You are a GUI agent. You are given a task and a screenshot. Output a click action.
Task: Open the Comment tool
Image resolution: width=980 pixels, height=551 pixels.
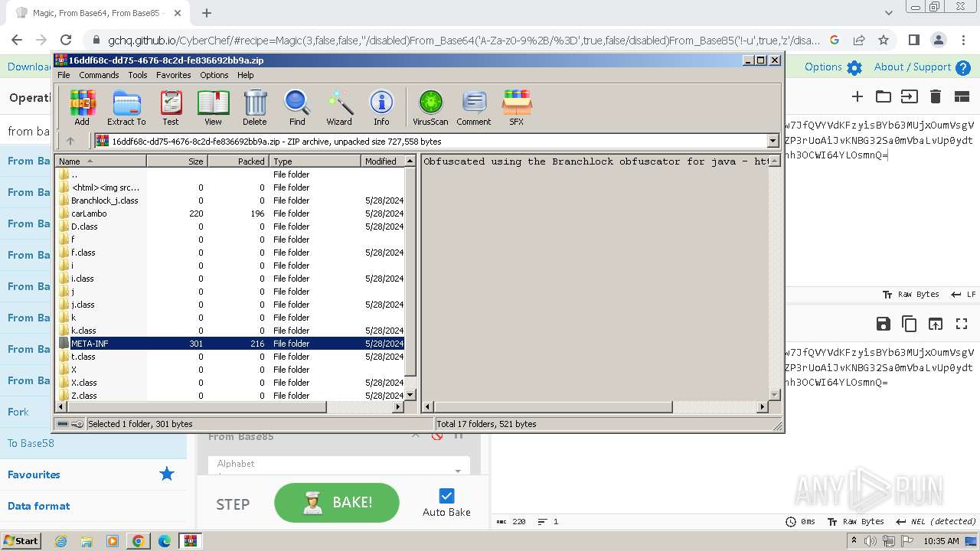[x=474, y=108]
